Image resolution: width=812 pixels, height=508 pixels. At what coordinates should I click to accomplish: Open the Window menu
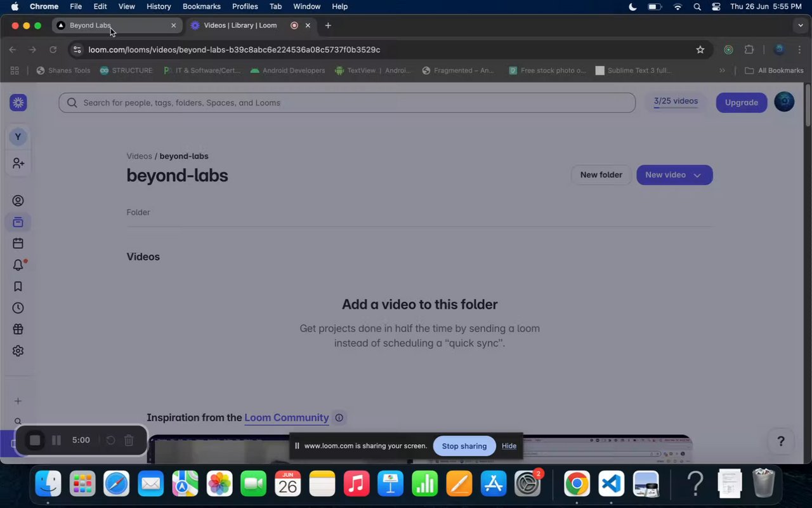coord(306,6)
